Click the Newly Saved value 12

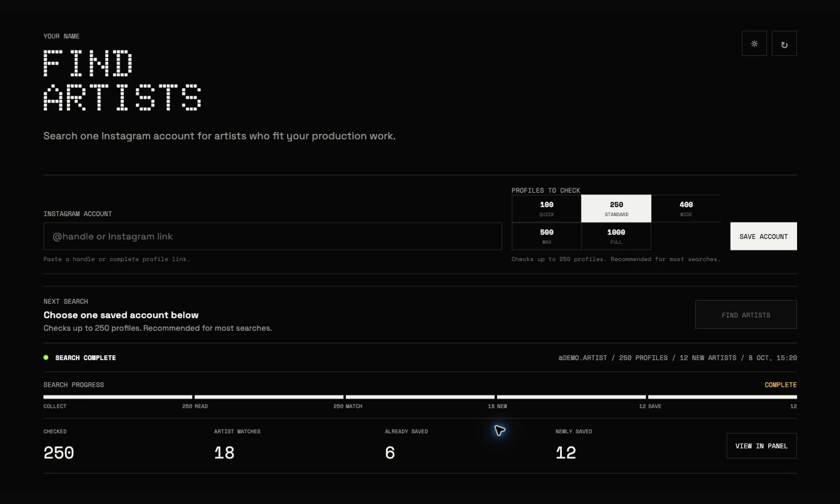point(566,453)
